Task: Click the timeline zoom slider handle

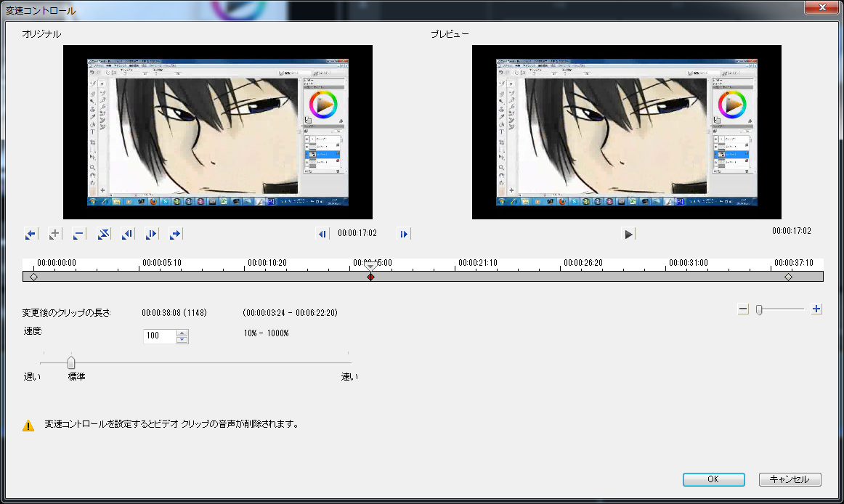Action: tap(759, 309)
